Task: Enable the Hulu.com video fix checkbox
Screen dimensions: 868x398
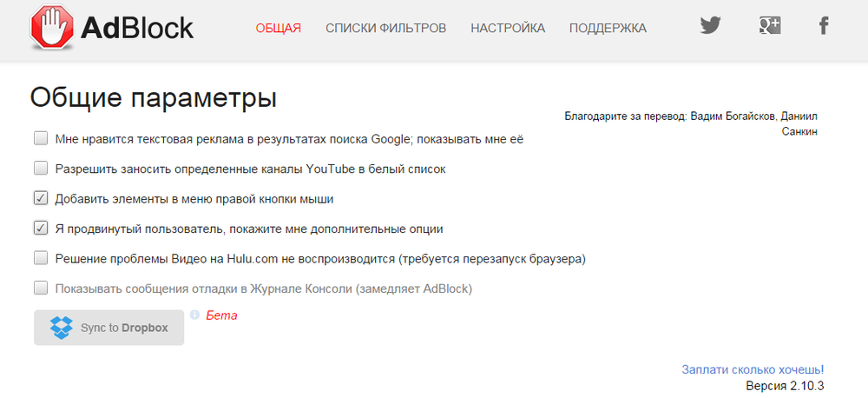Action: 41,258
